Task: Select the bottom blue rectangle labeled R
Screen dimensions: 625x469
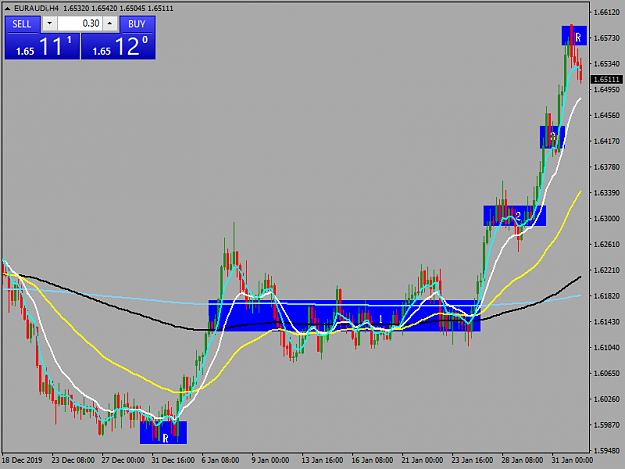Action: [x=163, y=433]
